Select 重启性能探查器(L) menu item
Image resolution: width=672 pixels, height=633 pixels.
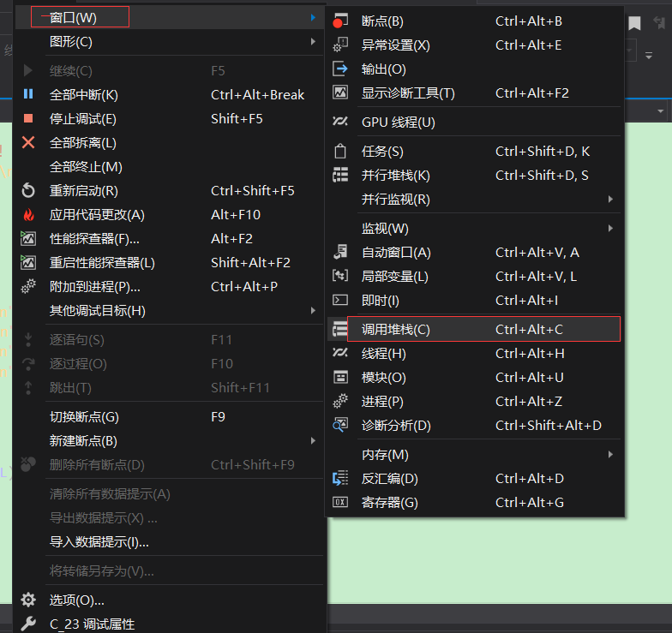click(170, 262)
